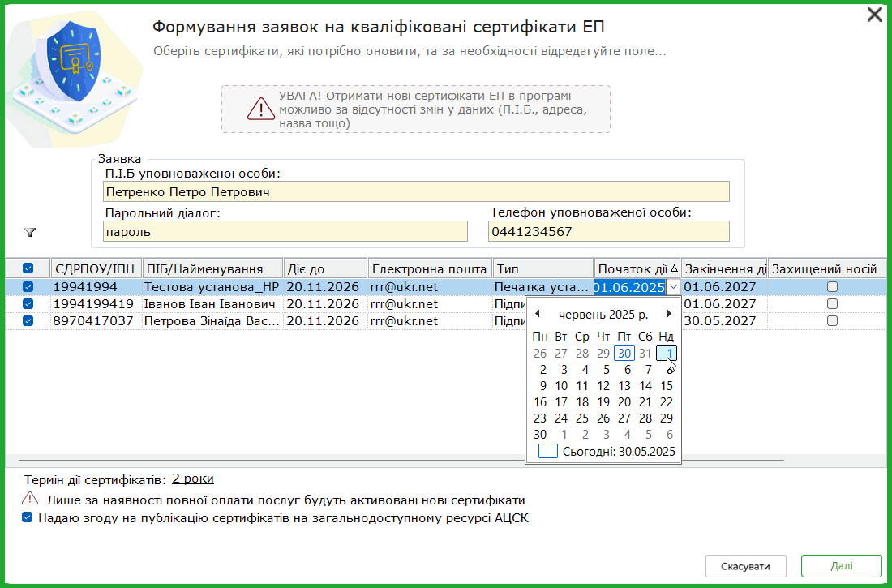
Task: Click the filter funnel icon
Action: tap(30, 232)
